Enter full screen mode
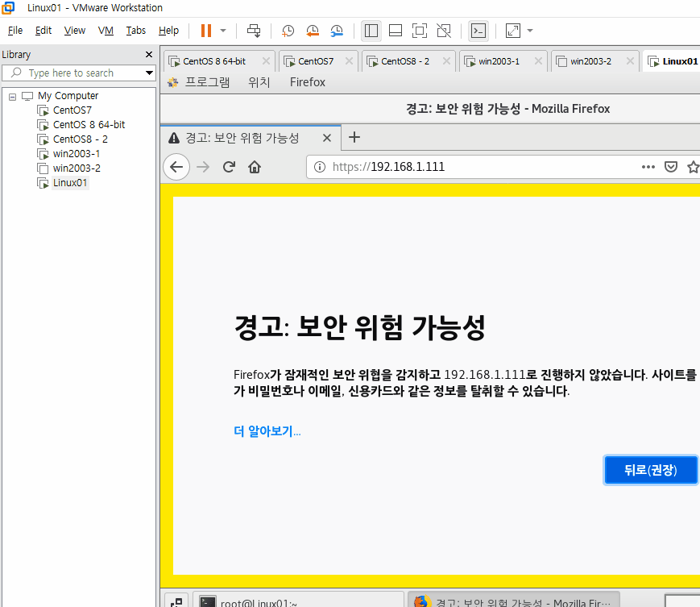700x607 pixels. (x=420, y=31)
